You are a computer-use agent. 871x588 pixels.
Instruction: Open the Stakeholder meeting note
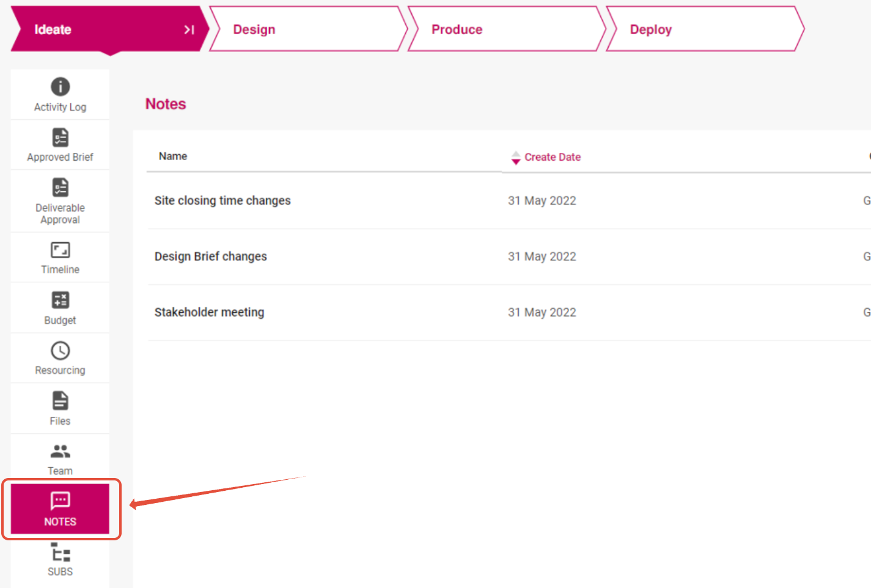coord(209,312)
